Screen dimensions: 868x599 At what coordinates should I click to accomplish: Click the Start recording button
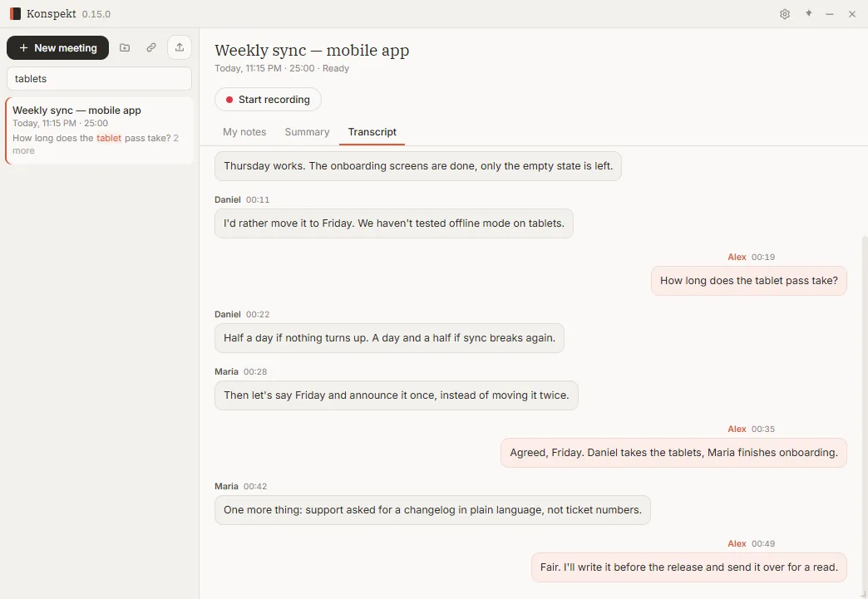click(x=268, y=100)
